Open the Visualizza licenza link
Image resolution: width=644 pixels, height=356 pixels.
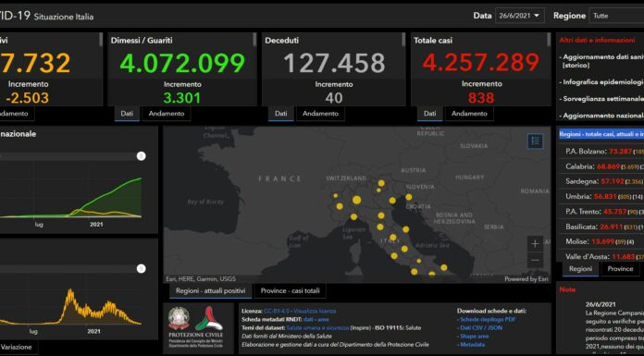[315, 312]
